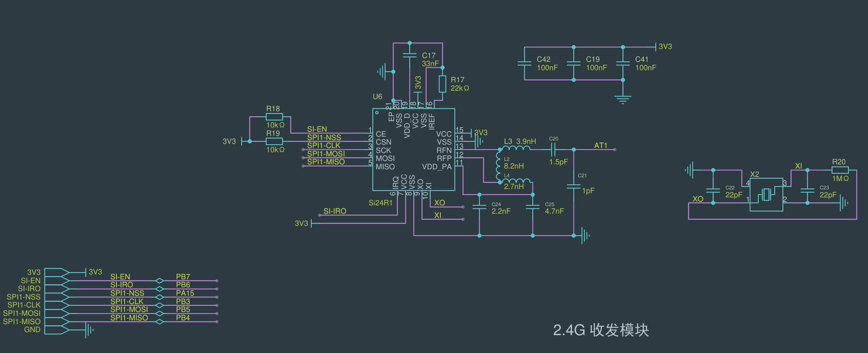868x353 pixels.
Task: Click the C20 1.5pF capacitor symbol
Action: 553,150
